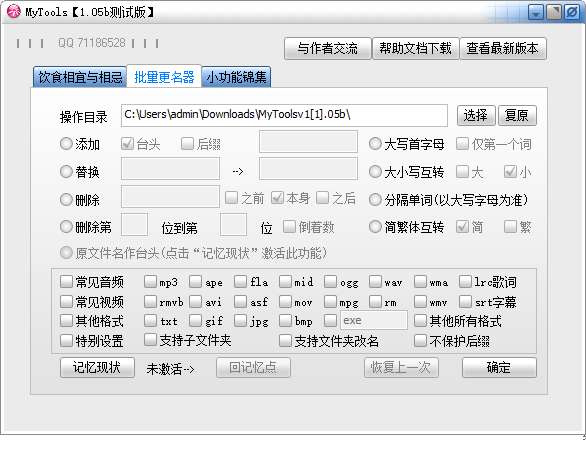Switch to the 饮食相宜与相忌 tab
The width and height of the screenshot is (586, 459).
pyautogui.click(x=80, y=77)
